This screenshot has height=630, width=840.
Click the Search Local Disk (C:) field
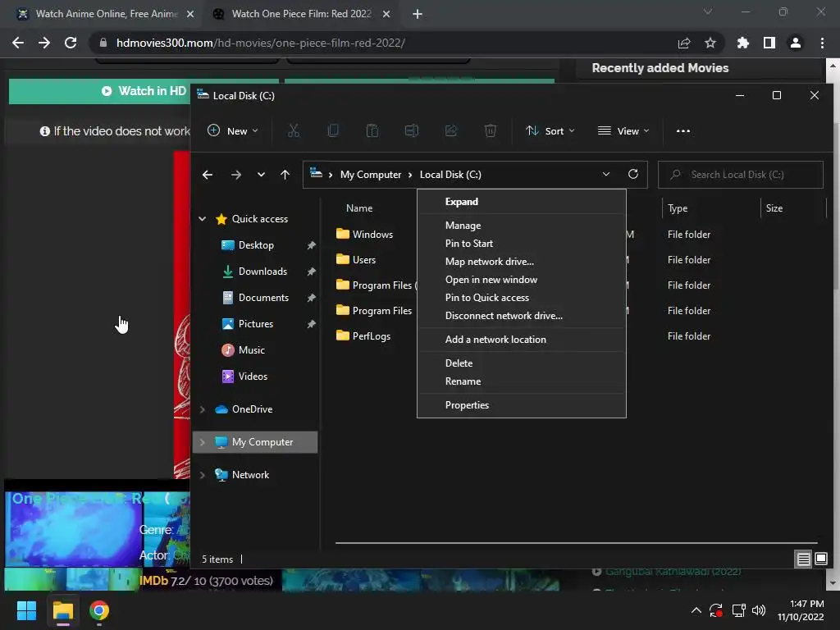click(x=741, y=175)
